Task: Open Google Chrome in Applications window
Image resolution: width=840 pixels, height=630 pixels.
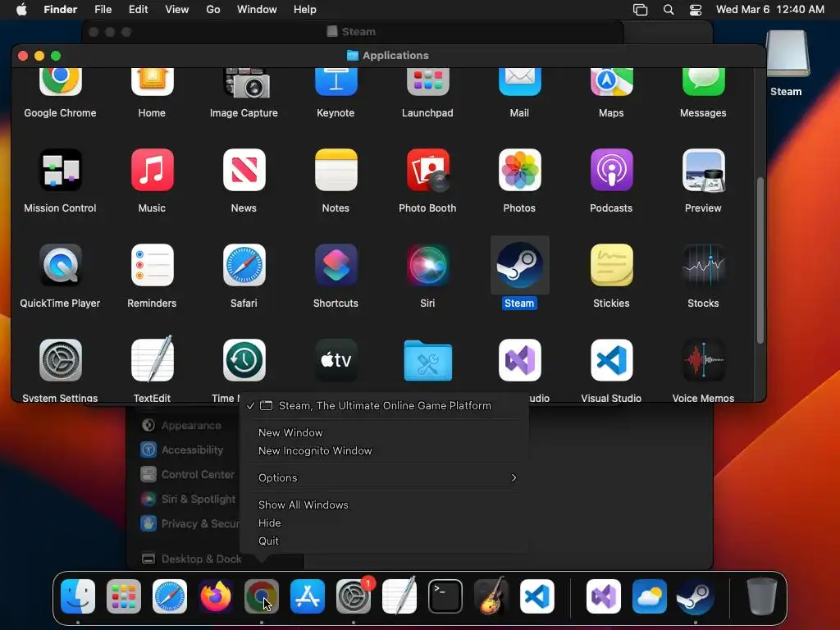Action: [x=60, y=83]
